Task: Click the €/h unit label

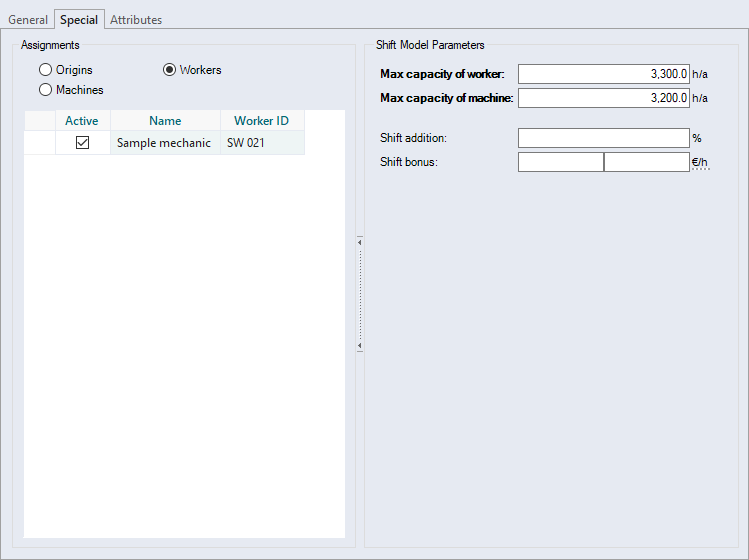Action: pos(700,162)
